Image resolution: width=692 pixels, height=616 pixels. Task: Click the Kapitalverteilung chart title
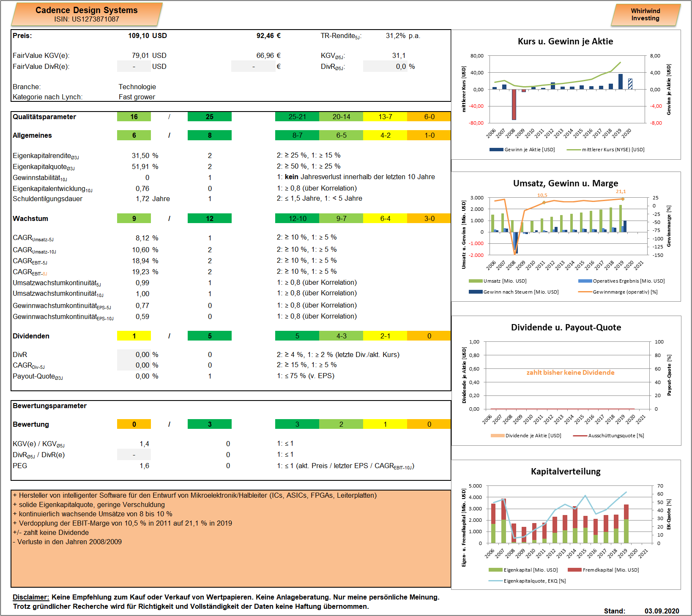566,472
